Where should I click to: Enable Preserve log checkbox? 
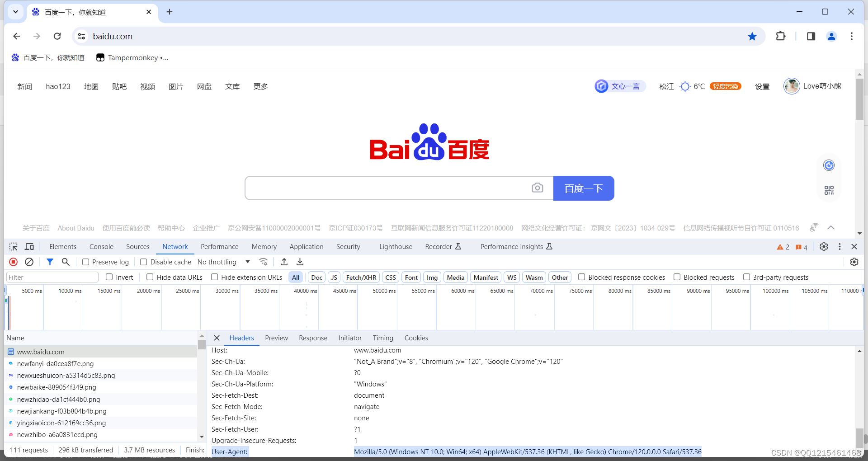85,262
